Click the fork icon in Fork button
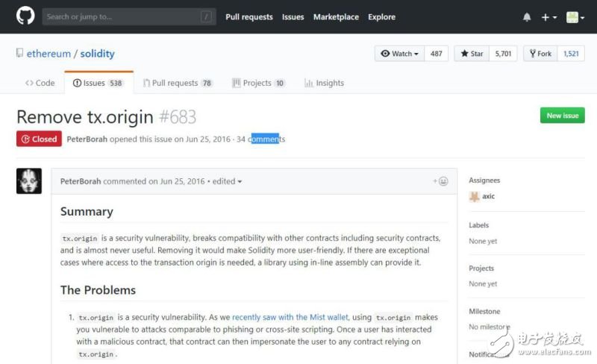The image size is (597, 364). tap(533, 54)
